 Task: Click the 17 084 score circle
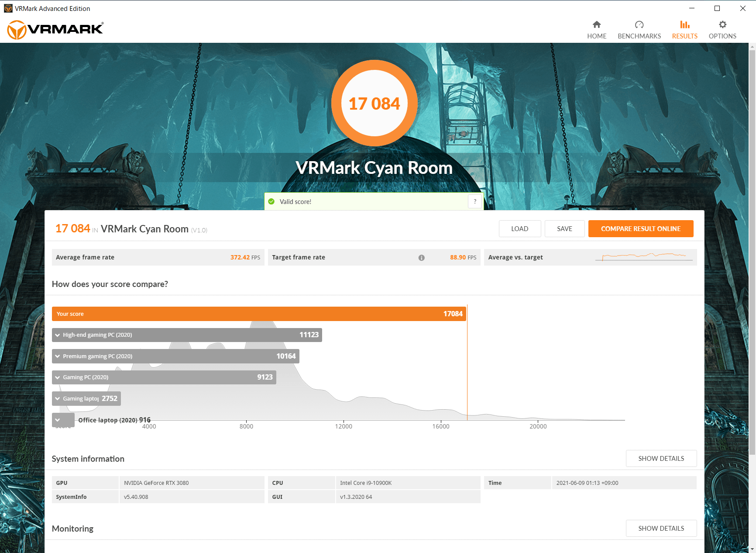pos(375,103)
